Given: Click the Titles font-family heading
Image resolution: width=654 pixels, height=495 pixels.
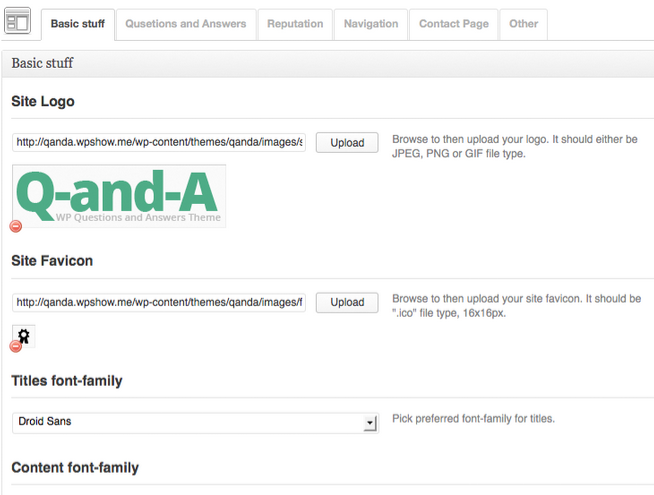Looking at the screenshot, I should point(67,381).
